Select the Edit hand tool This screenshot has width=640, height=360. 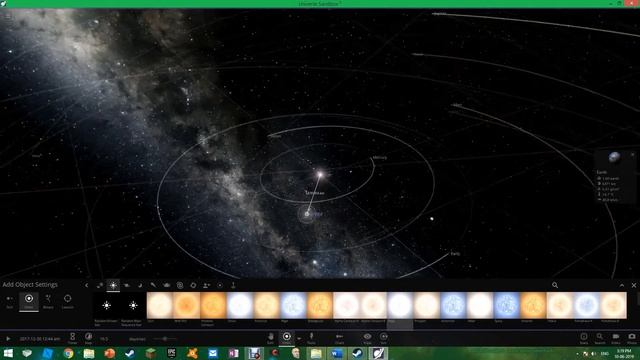pyautogui.click(x=271, y=338)
